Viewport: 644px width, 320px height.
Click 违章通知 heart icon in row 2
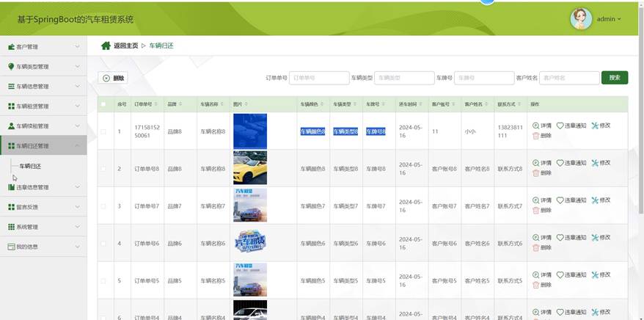(560, 163)
